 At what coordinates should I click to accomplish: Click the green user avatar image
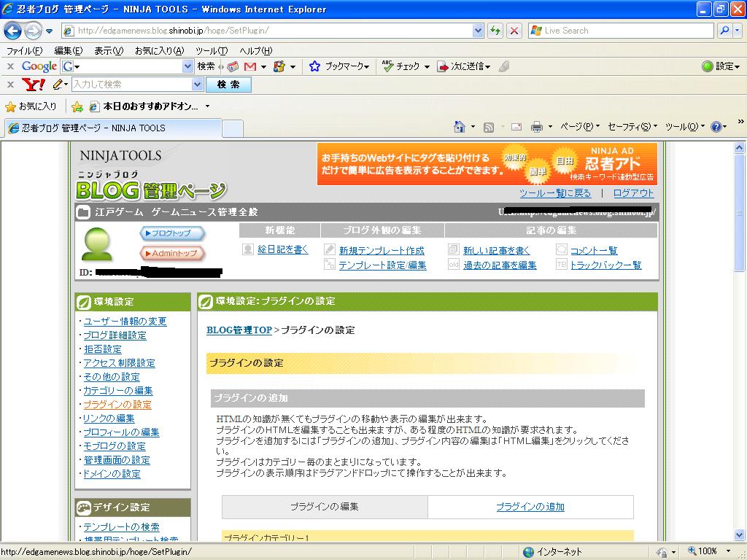click(97, 244)
